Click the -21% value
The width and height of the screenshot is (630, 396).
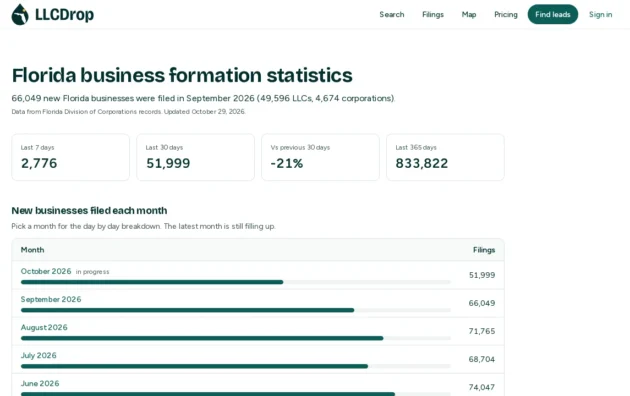[287, 163]
